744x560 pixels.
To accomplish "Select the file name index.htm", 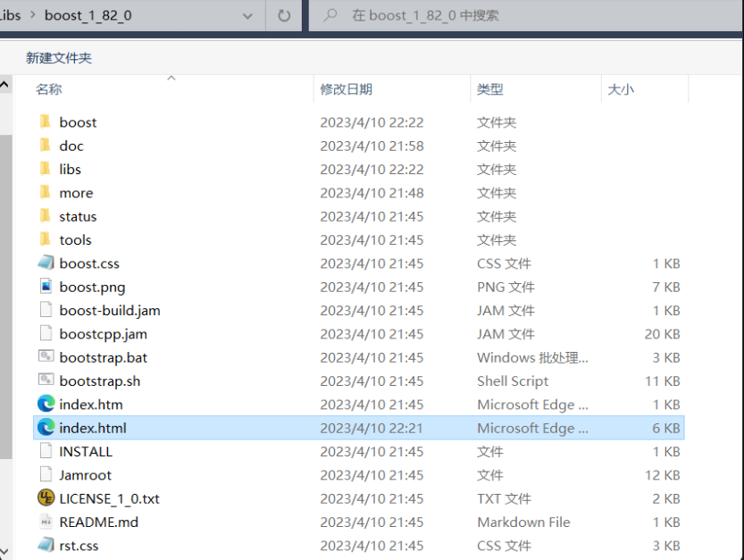I will click(x=90, y=405).
